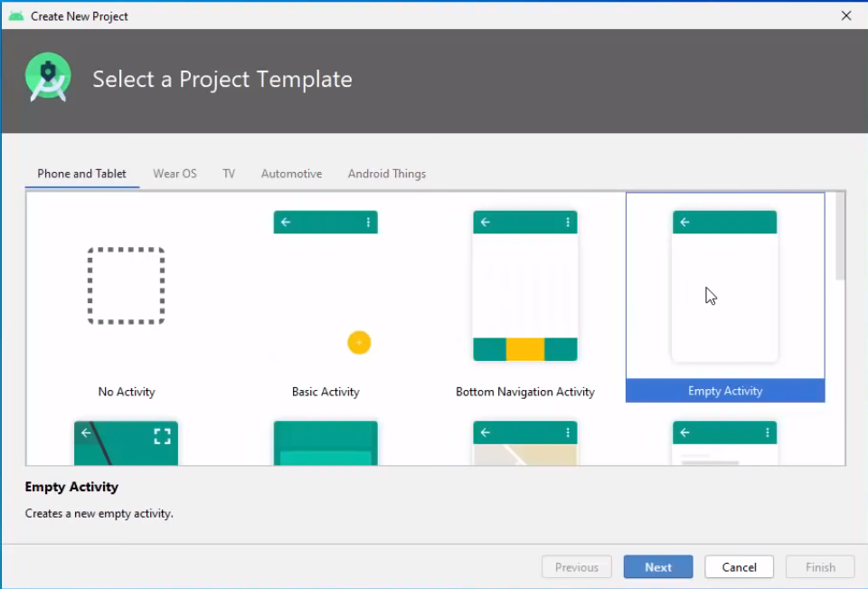Image resolution: width=868 pixels, height=589 pixels.
Task: Click overflow dots in Bottom Navigation preview
Action: 568,223
